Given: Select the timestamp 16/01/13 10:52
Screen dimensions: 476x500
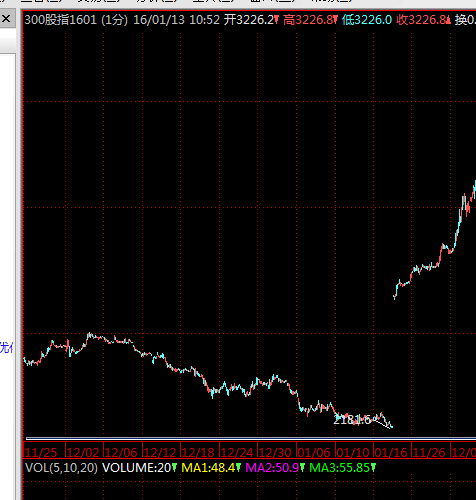Looking at the screenshot, I should tap(176, 20).
